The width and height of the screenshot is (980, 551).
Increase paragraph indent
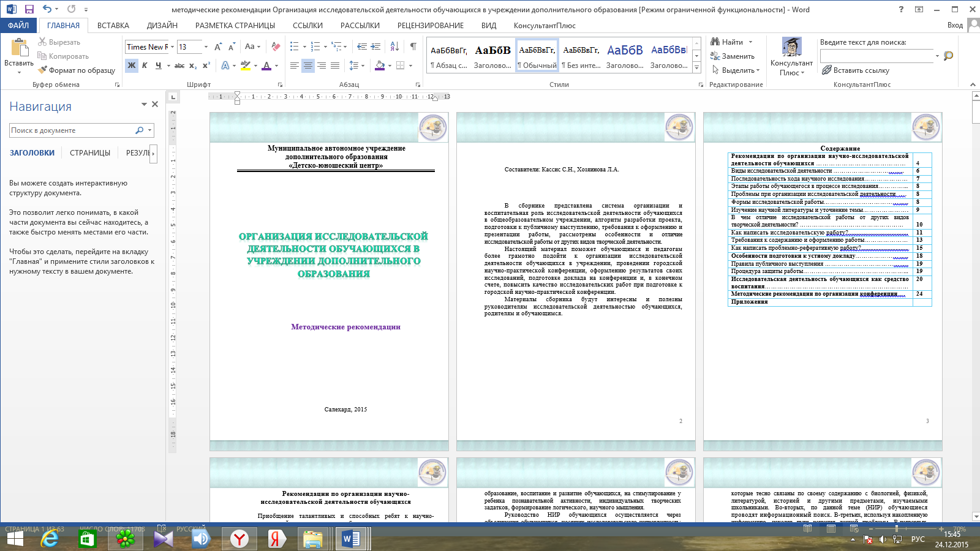click(x=375, y=47)
